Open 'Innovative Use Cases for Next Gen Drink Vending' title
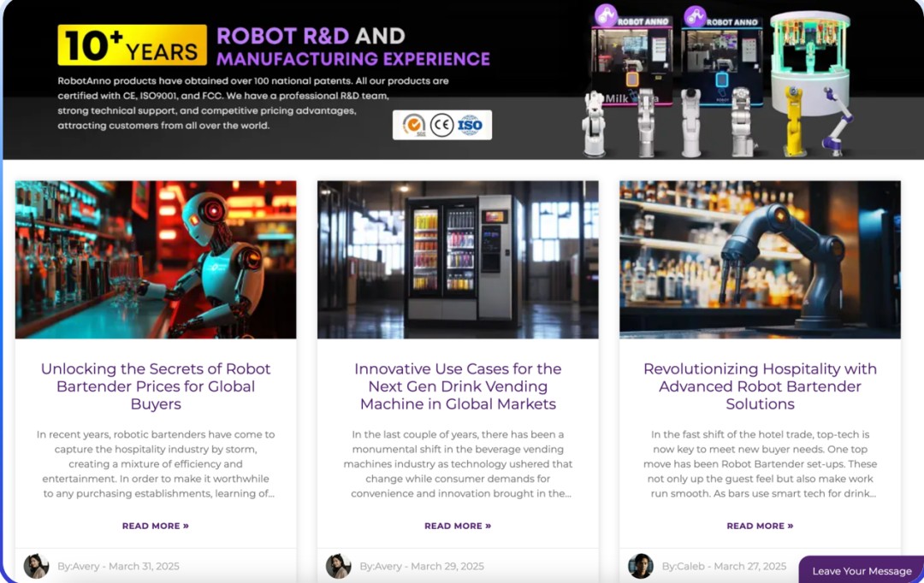The width and height of the screenshot is (924, 583). click(458, 386)
